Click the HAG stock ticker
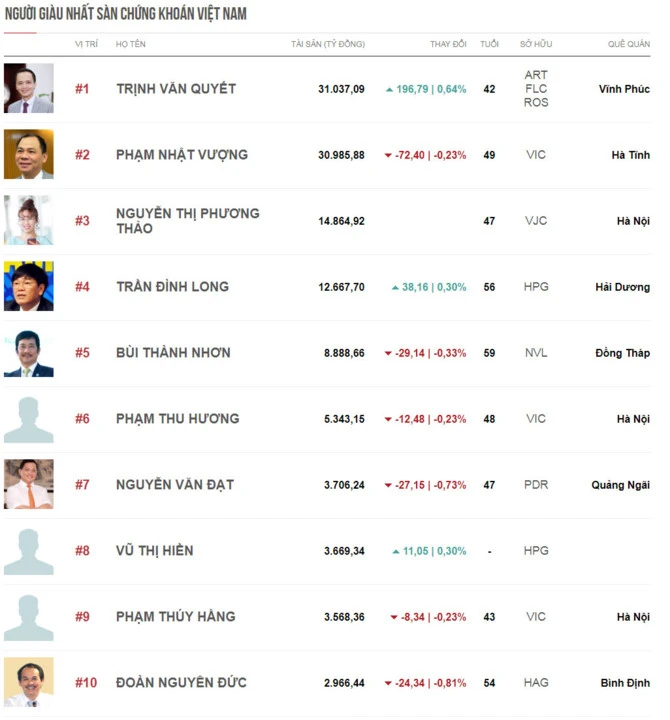Viewport: 670px width, 720px height. click(536, 683)
